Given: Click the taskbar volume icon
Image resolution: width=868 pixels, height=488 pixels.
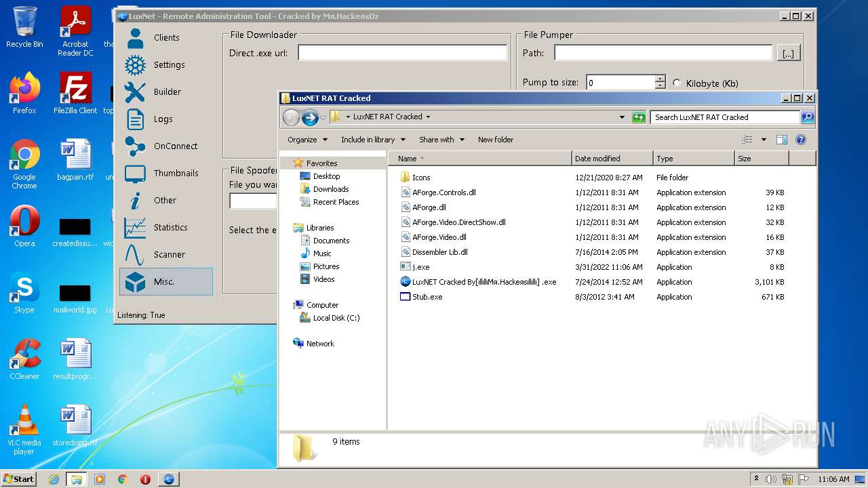Looking at the screenshot, I should coord(771,479).
